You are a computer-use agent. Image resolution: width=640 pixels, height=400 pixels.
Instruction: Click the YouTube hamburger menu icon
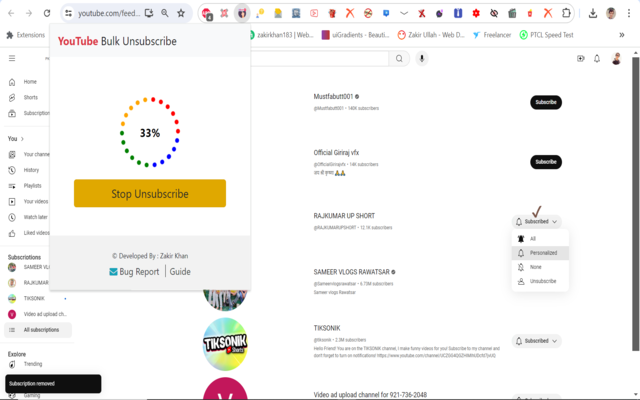click(12, 58)
